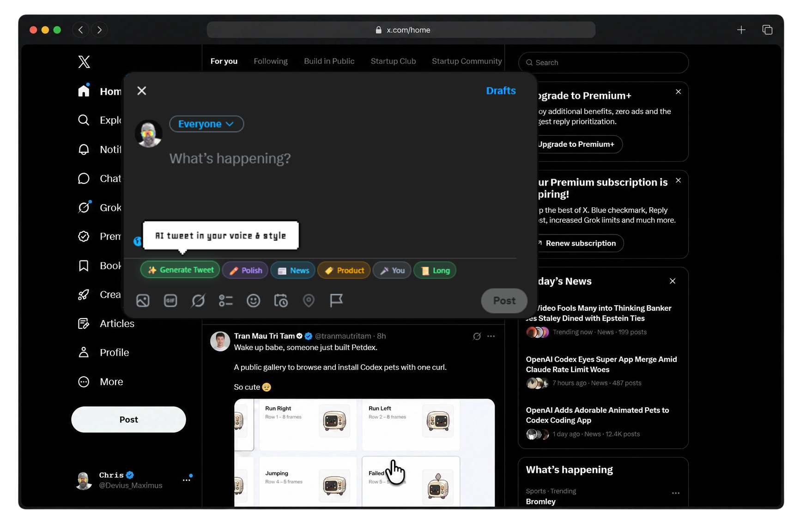This screenshot has width=800, height=532.
Task: Open Tran Mau Tri Tam avatar
Action: tap(220, 341)
